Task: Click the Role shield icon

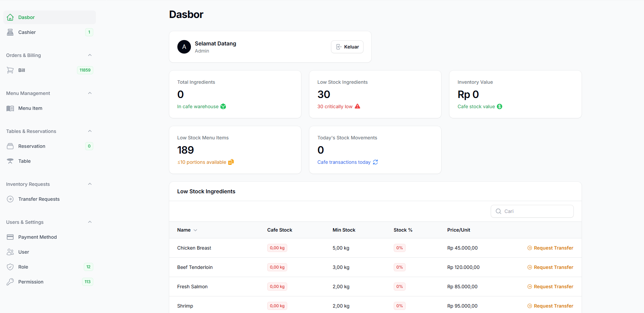Action: [10, 267]
